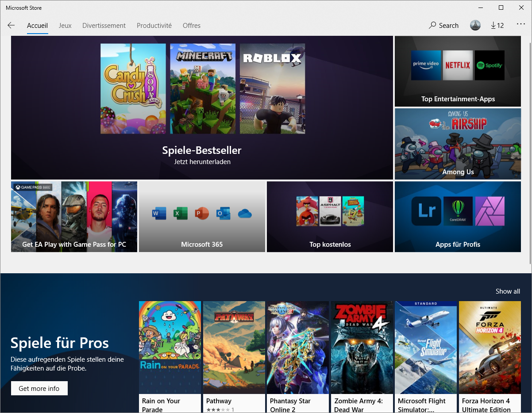Click the Excel icon in Microsoft 365
This screenshot has height=413, width=532.
coord(181,214)
